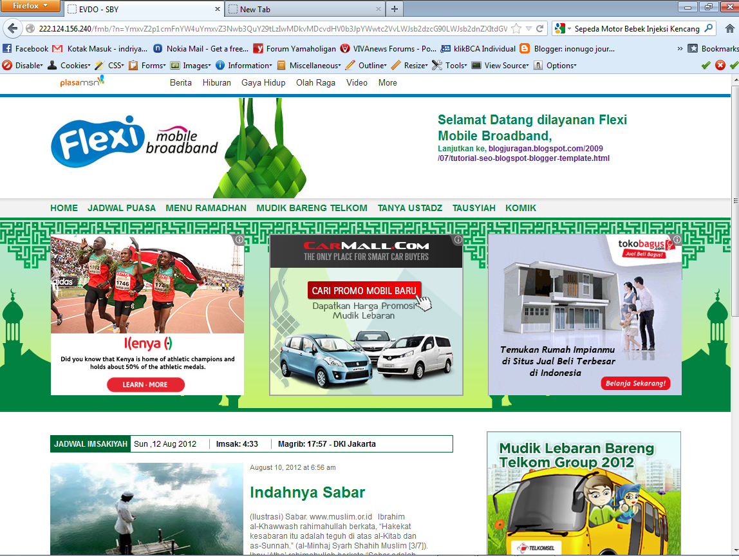This screenshot has height=560, width=739.
Task: Open the Video menu item
Action: 357,82
